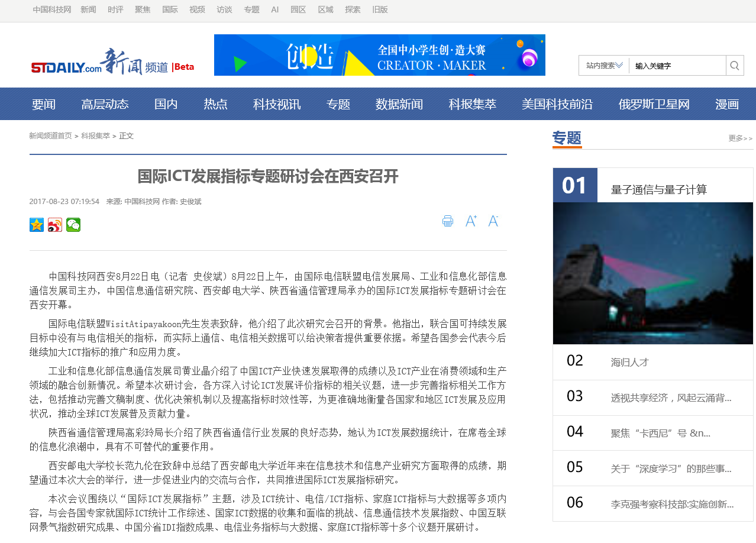Viewport: 756px width, 543px height.
Task: Click the 专题 sidebar heading
Action: pyautogui.click(x=567, y=138)
